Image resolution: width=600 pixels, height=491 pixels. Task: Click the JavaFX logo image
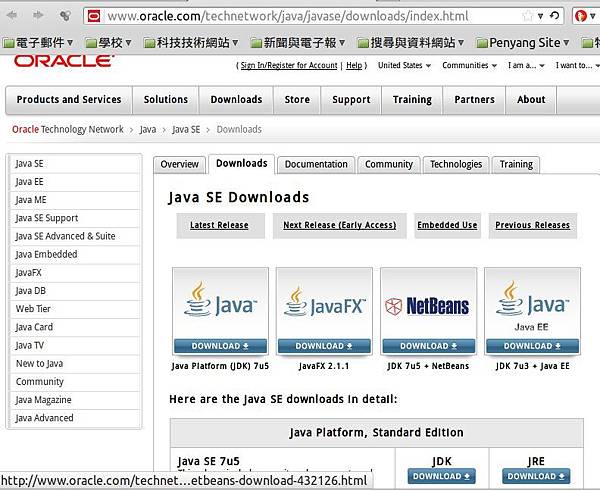point(324,303)
